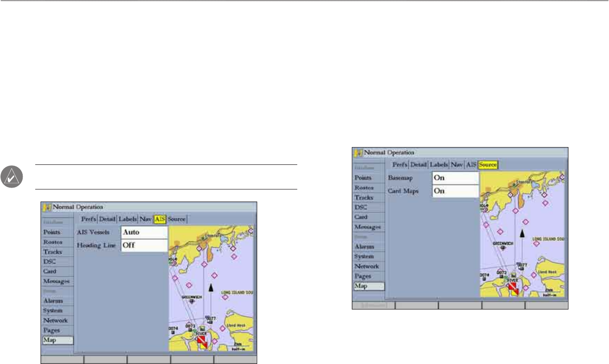
Task: Select the red diver flag icon in AIS screen map
Action: pyautogui.click(x=202, y=343)
